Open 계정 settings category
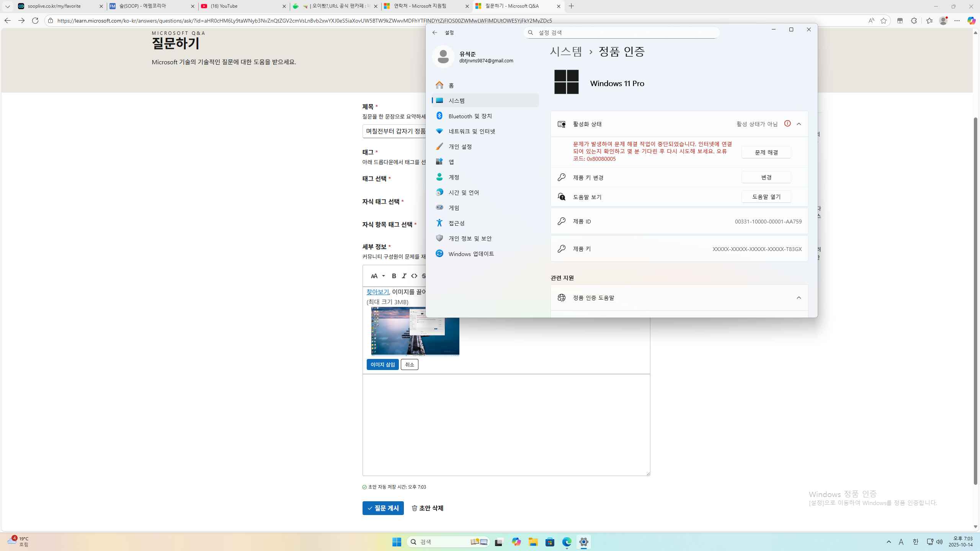Image resolution: width=980 pixels, height=551 pixels. (x=485, y=177)
